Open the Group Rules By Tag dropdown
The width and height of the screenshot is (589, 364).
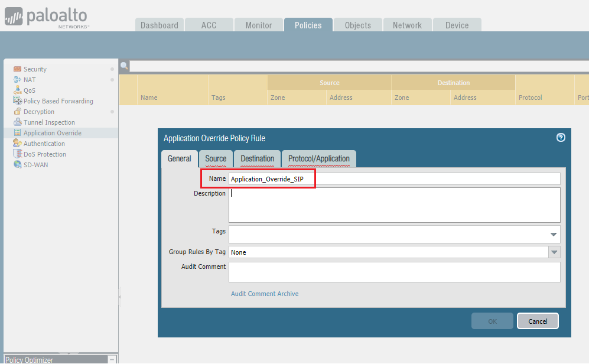click(554, 252)
